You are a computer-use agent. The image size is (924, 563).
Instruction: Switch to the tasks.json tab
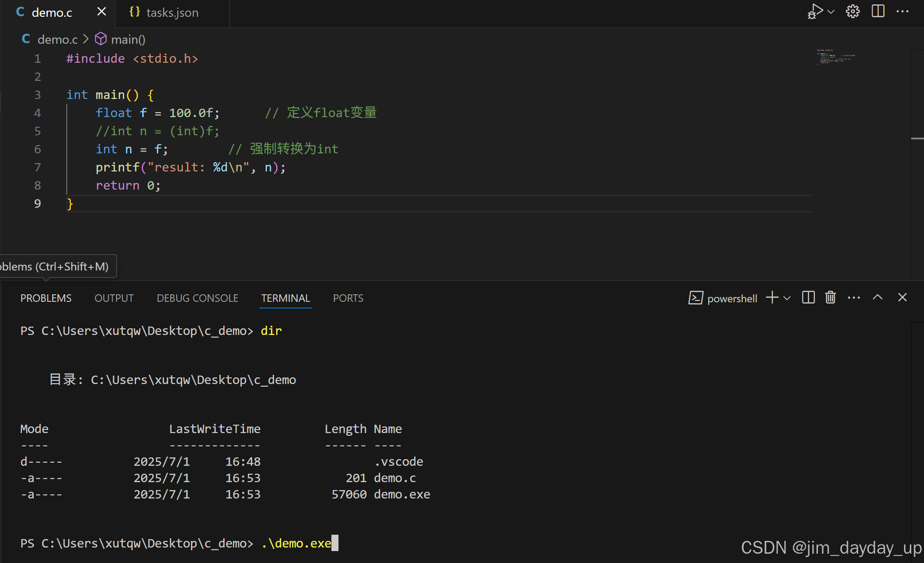click(172, 12)
